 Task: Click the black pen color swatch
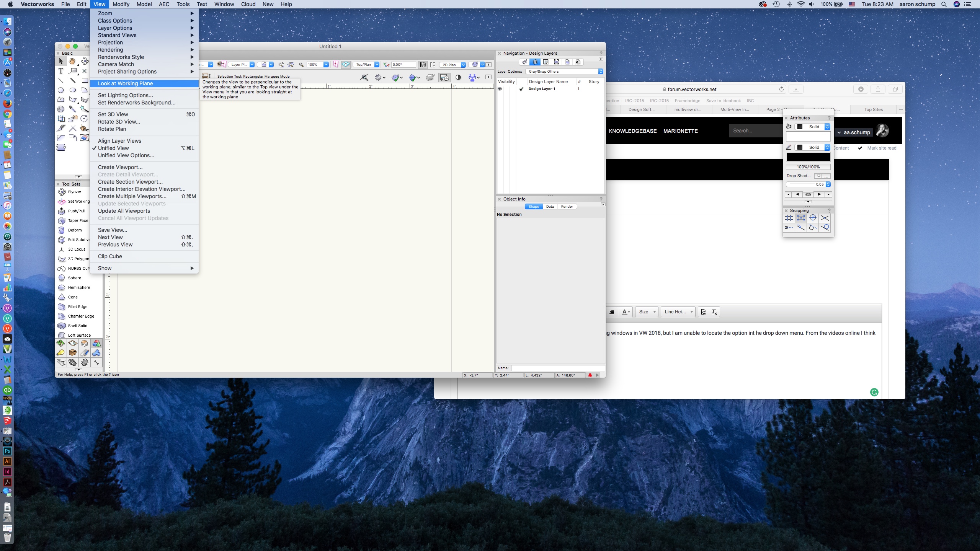(808, 157)
